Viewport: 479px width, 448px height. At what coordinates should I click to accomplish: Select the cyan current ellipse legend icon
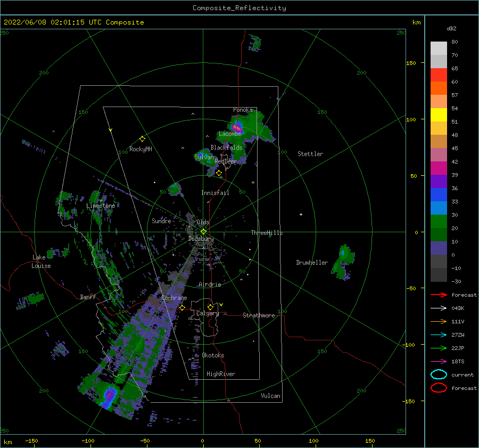439,374
